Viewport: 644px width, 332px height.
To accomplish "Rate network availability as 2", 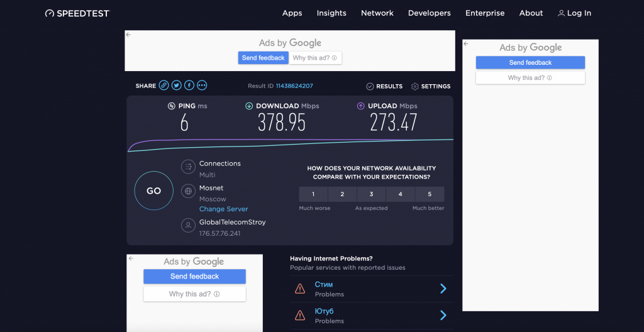I will tap(342, 194).
